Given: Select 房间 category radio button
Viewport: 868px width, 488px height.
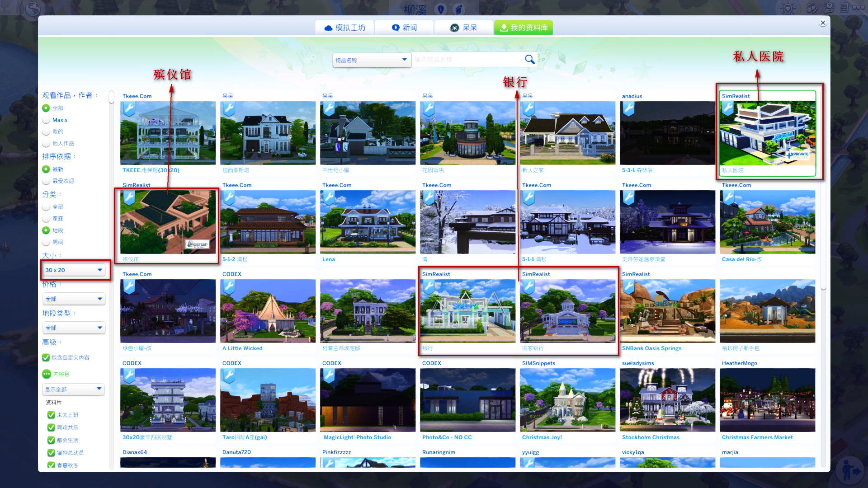Looking at the screenshot, I should click(x=46, y=242).
